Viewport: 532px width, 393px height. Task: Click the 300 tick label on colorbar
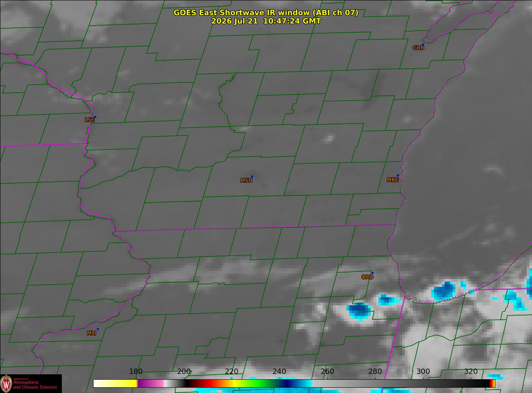pos(423,372)
